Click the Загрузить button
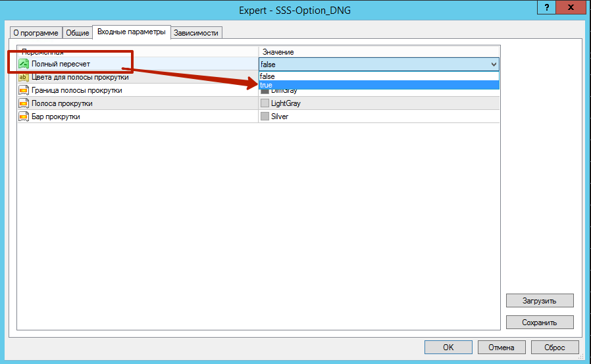 tap(540, 301)
